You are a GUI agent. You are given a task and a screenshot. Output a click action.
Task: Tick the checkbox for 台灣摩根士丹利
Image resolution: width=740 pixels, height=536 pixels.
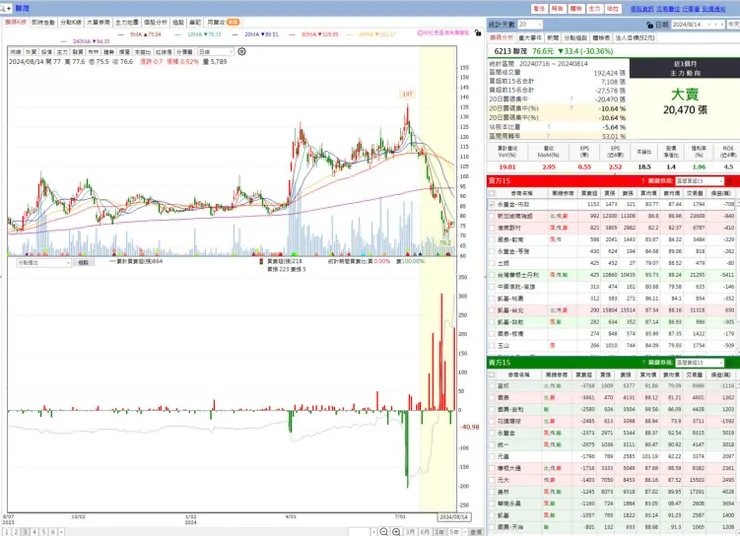pyautogui.click(x=492, y=275)
